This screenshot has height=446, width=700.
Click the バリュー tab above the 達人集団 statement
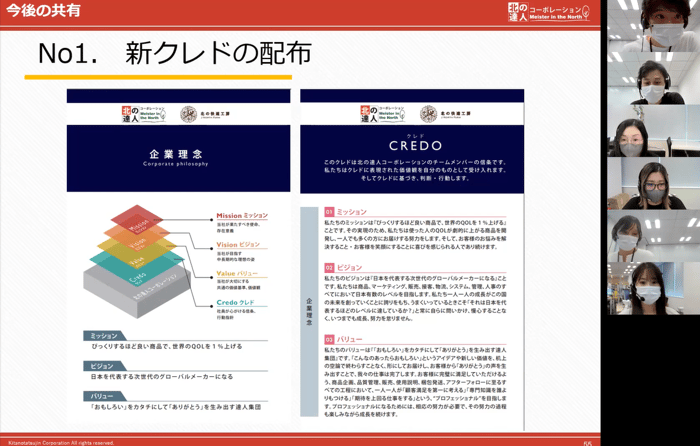click(103, 396)
